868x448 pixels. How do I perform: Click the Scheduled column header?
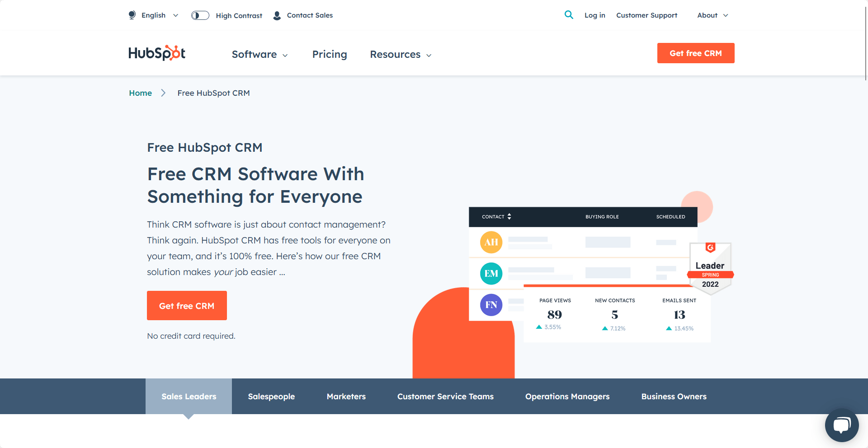(671, 217)
